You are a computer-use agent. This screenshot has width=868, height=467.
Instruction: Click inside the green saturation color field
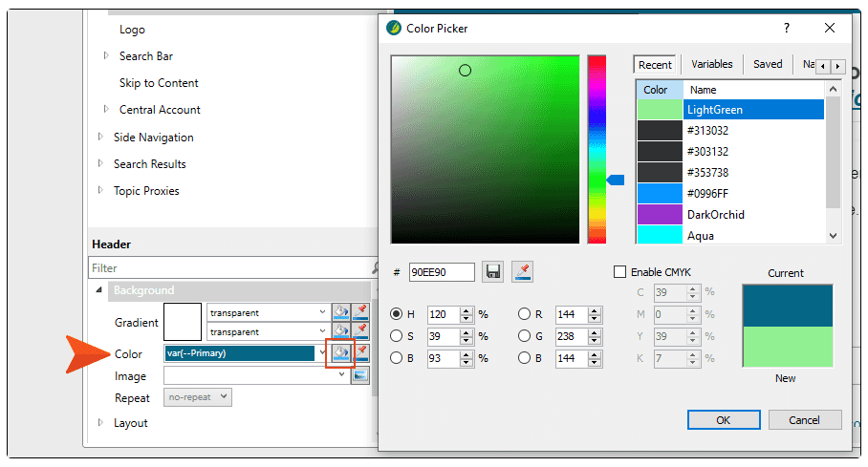pos(485,149)
